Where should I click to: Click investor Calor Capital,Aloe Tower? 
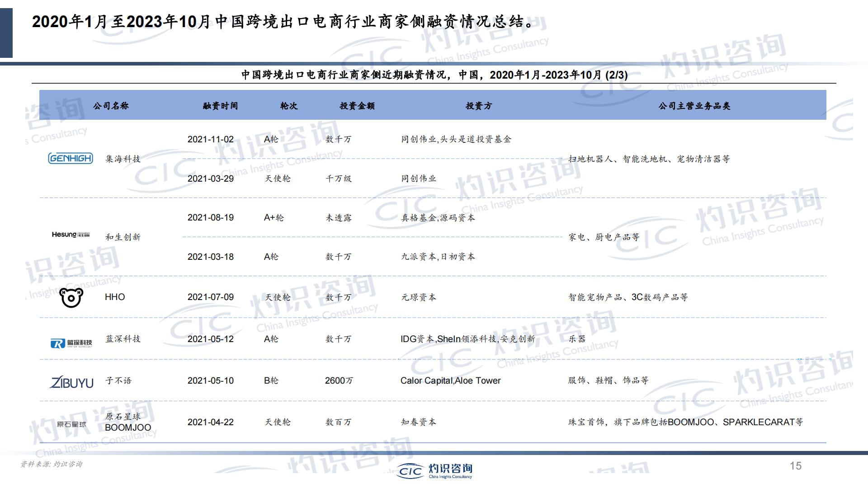(451, 380)
